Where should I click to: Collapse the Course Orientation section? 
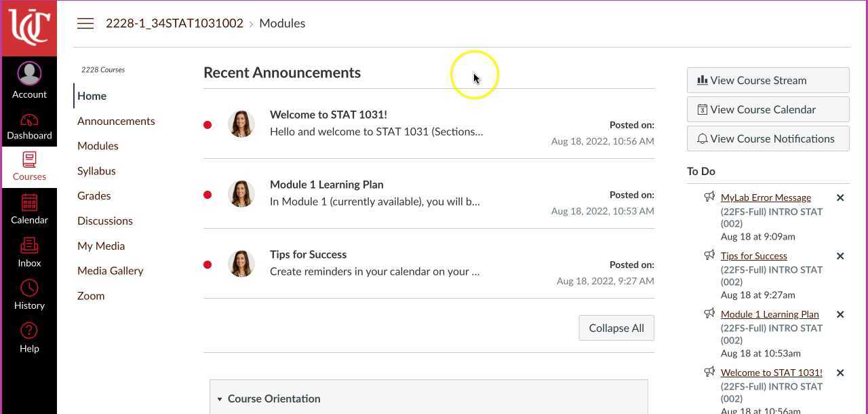(220, 399)
